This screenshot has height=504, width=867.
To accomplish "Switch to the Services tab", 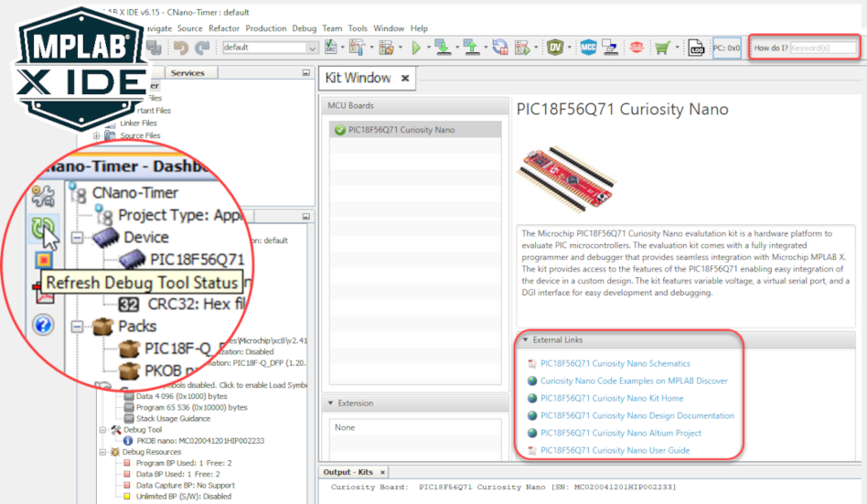I will tap(188, 73).
